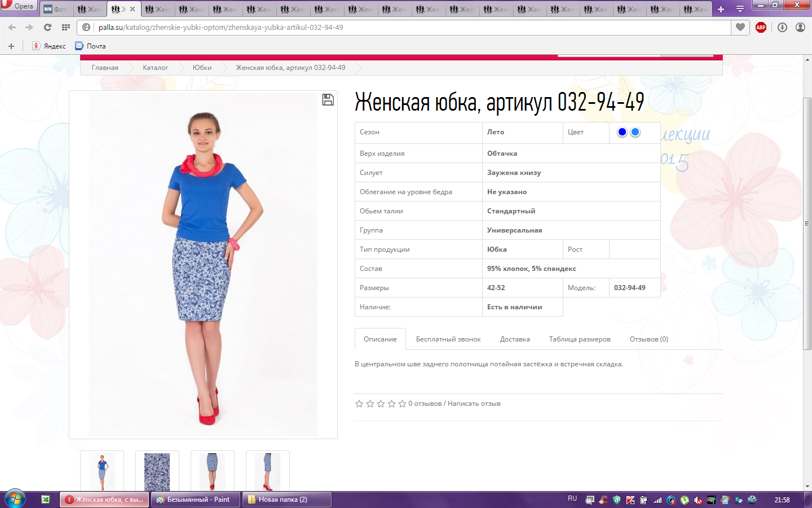Open the Opera main menu

click(18, 6)
